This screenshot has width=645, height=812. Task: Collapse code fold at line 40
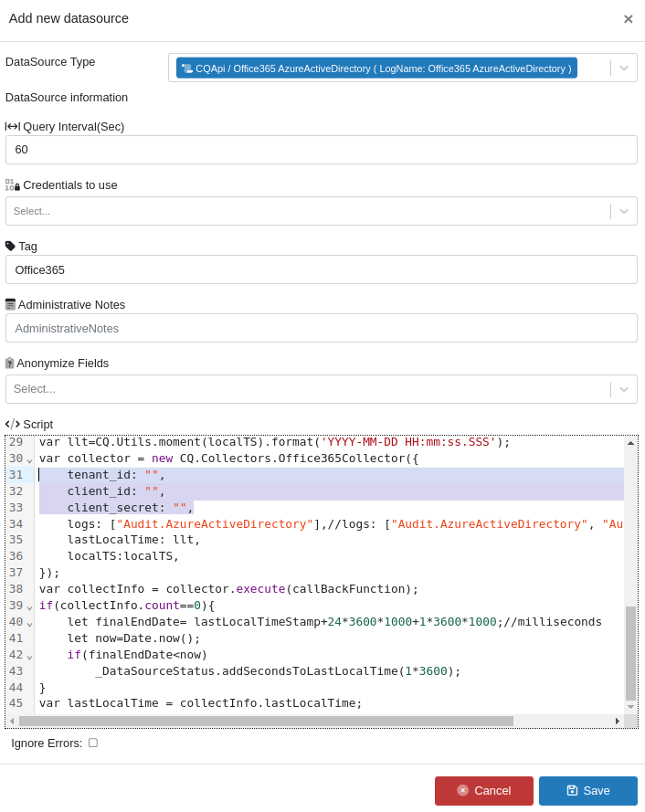pyautogui.click(x=29, y=624)
